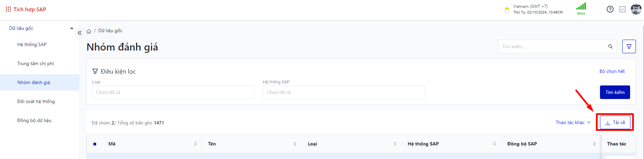Collapse the Dữ liệu gốc sidebar group
The width and height of the screenshot is (644, 159).
click(x=71, y=28)
